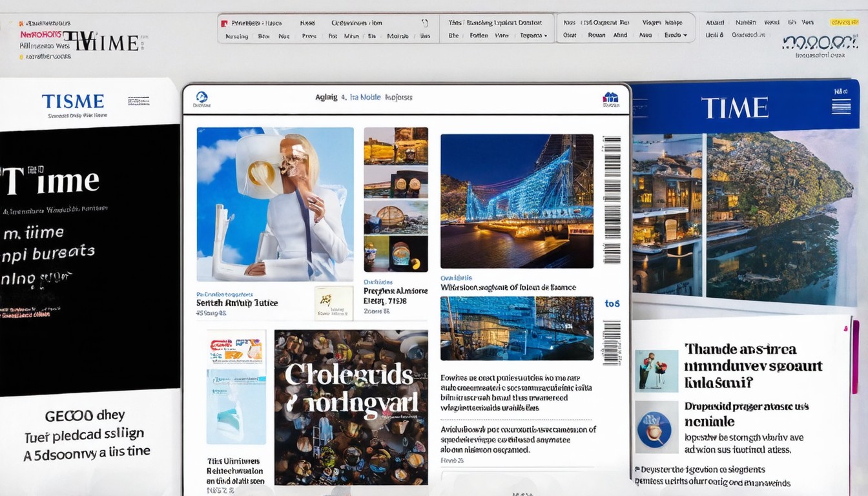868x496 pixels.
Task: Open the 'Wikieslon' headline under bridge photo
Action: click(508, 287)
